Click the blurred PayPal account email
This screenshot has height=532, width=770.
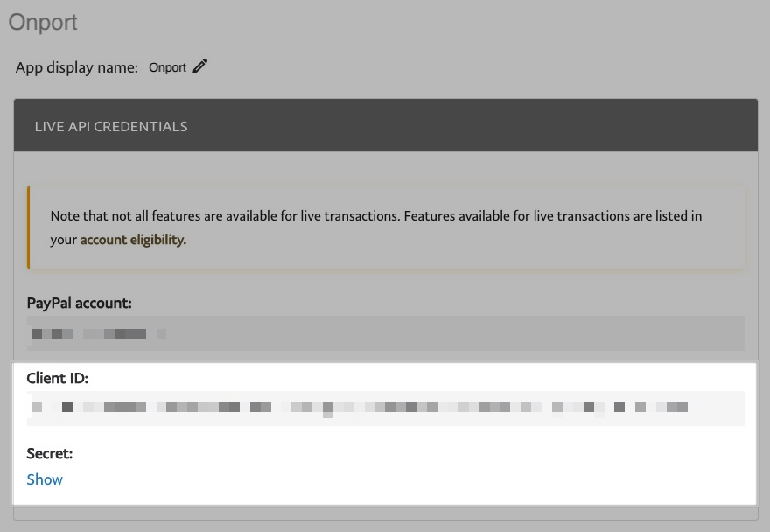pos(96,334)
